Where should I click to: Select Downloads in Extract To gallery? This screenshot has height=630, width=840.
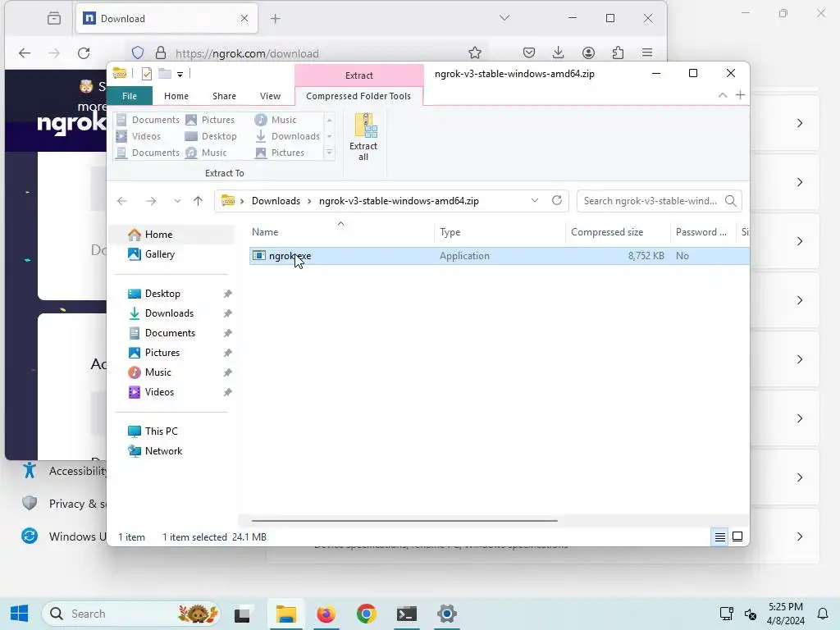[288, 136]
